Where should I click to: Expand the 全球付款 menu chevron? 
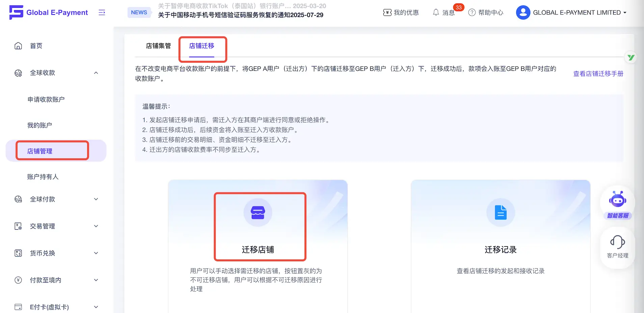pyautogui.click(x=96, y=199)
